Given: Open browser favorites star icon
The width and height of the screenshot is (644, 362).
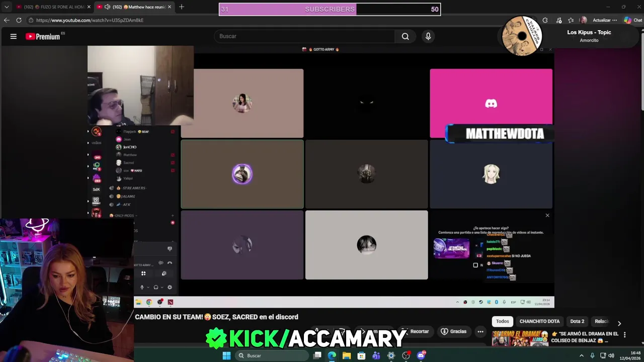Looking at the screenshot, I should click(571, 20).
